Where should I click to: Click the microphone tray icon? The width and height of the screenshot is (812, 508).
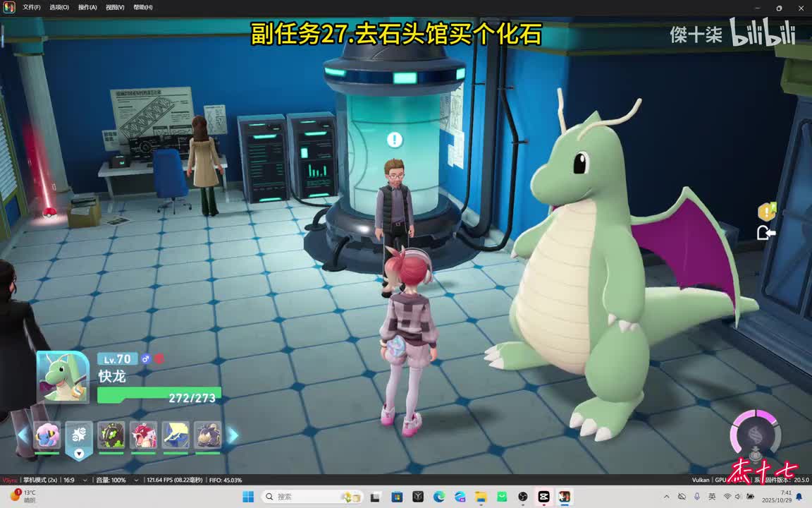click(x=697, y=497)
